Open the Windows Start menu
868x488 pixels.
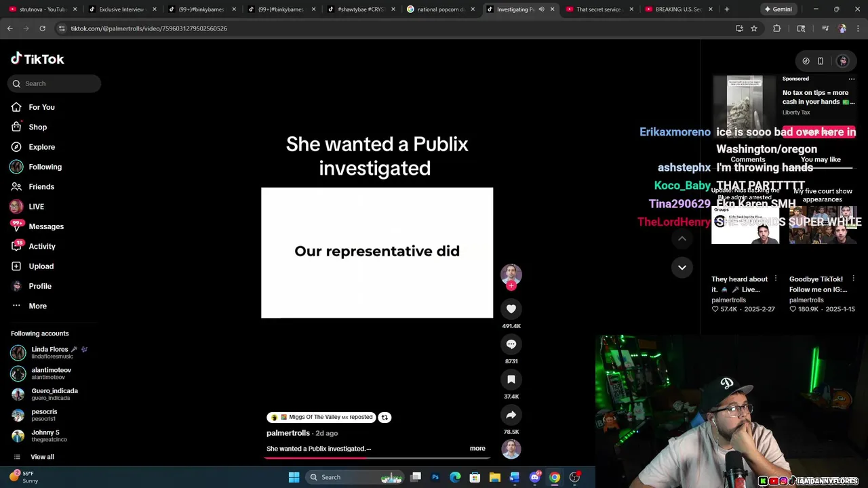coord(294,477)
